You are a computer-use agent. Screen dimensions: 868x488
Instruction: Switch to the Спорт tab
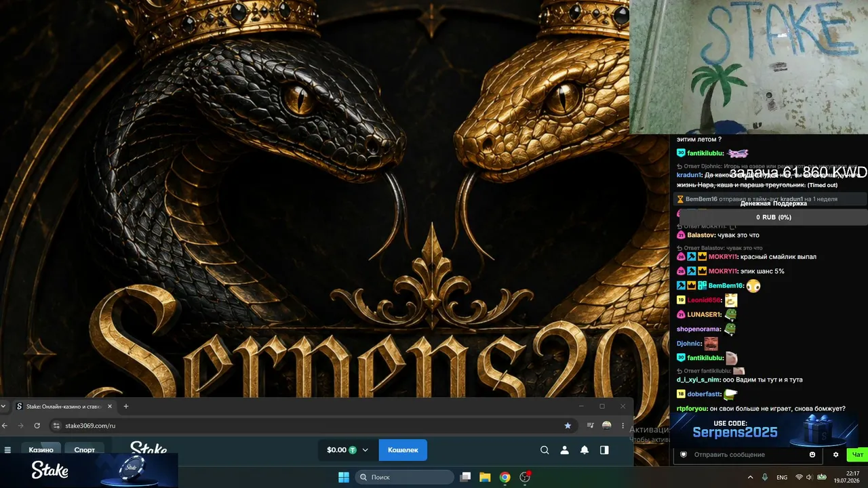[85, 450]
